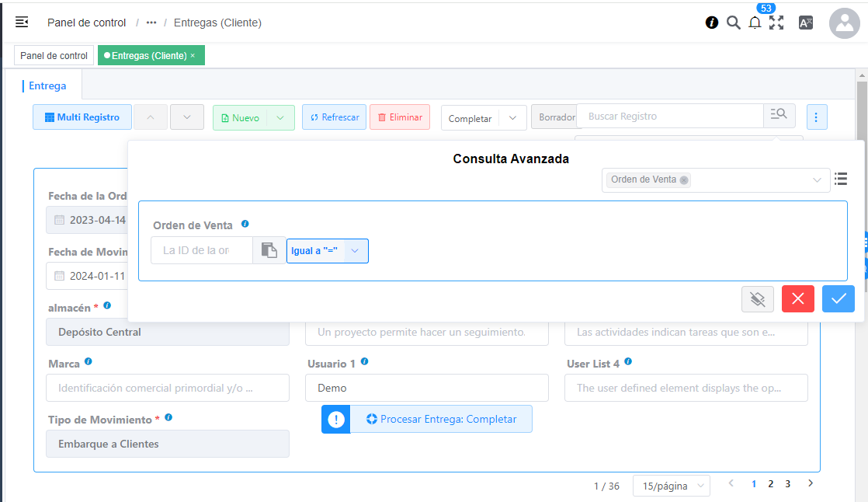Open the info icon in top bar
Screen dimensions: 868x502
[712, 23]
